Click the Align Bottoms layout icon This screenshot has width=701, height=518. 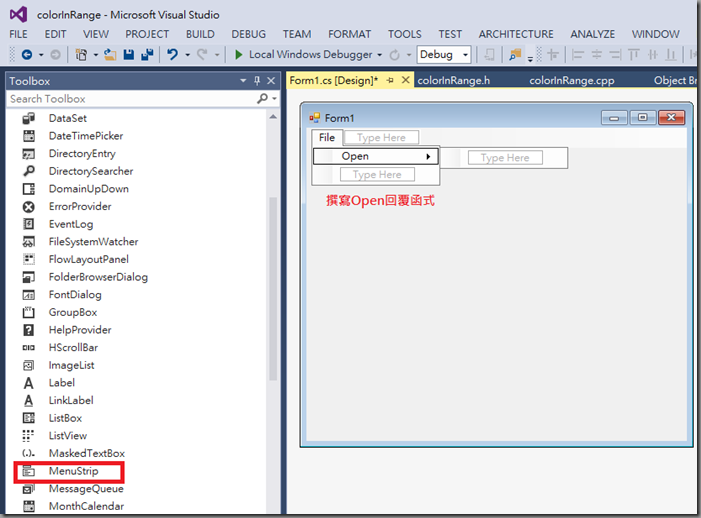tap(671, 55)
